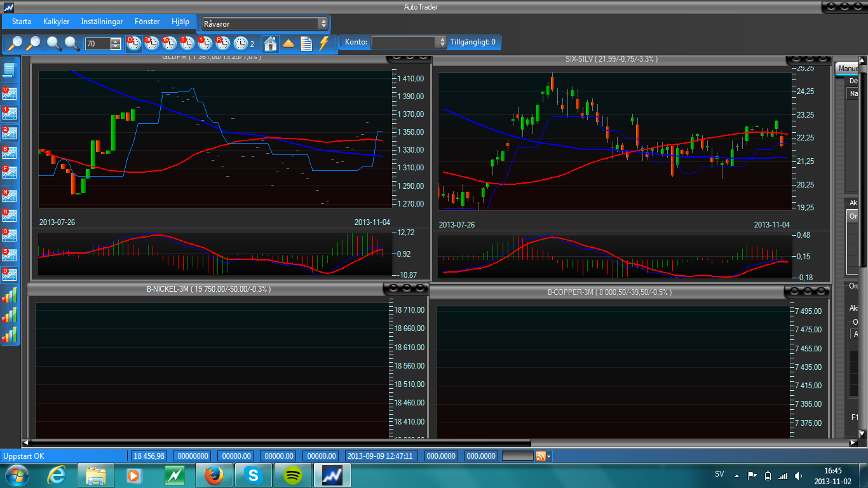The width and height of the screenshot is (868, 488).
Task: Click the RSS feed icon in status bar
Action: pos(541,456)
